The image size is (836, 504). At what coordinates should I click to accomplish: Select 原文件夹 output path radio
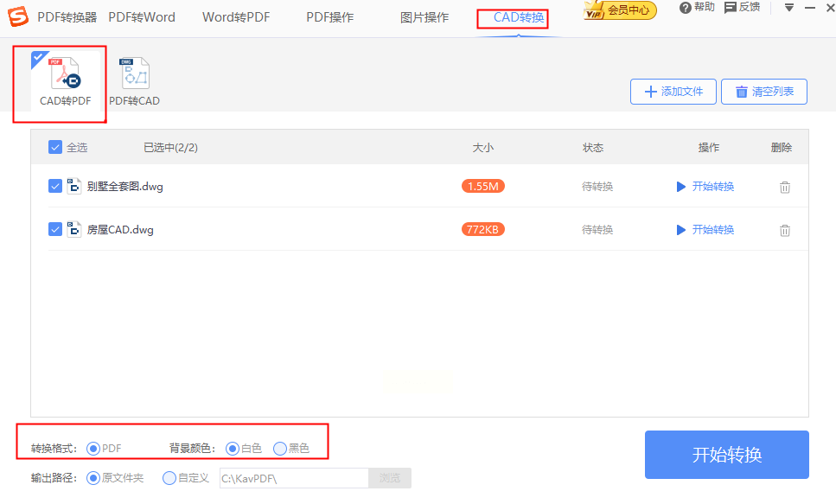tap(93, 478)
